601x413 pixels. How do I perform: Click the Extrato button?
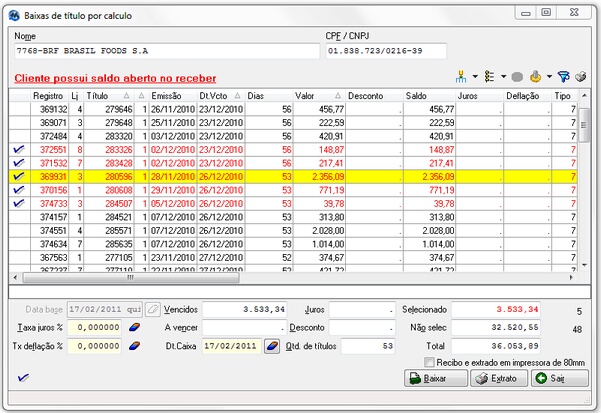(x=499, y=379)
